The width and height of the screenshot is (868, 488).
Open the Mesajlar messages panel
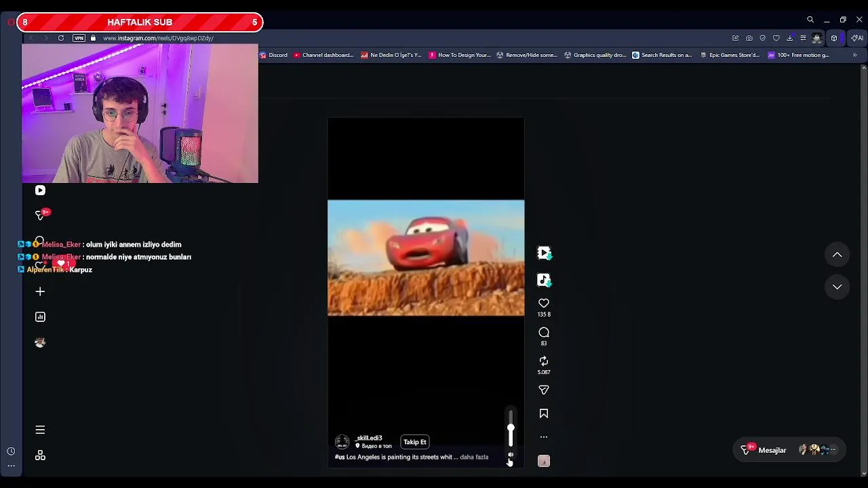coord(789,450)
